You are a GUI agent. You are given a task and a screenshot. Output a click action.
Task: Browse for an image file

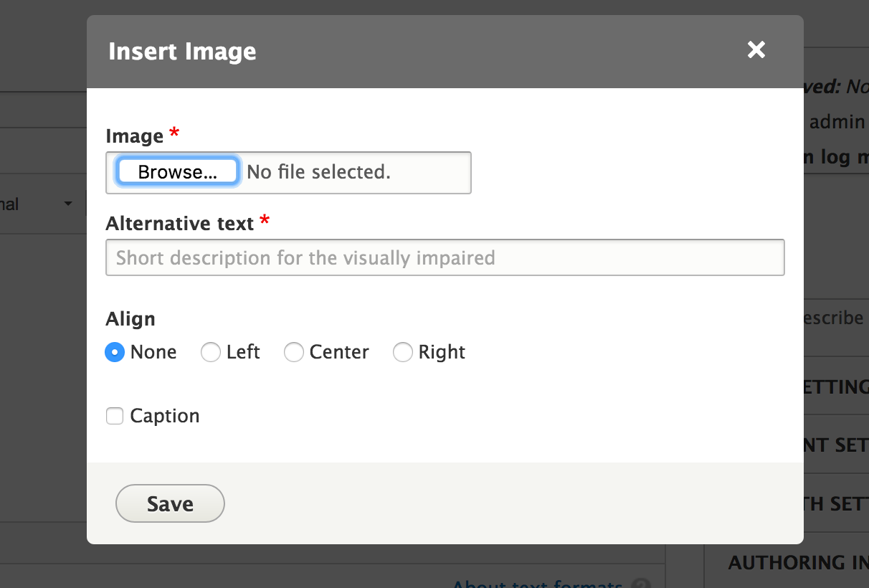pos(176,171)
